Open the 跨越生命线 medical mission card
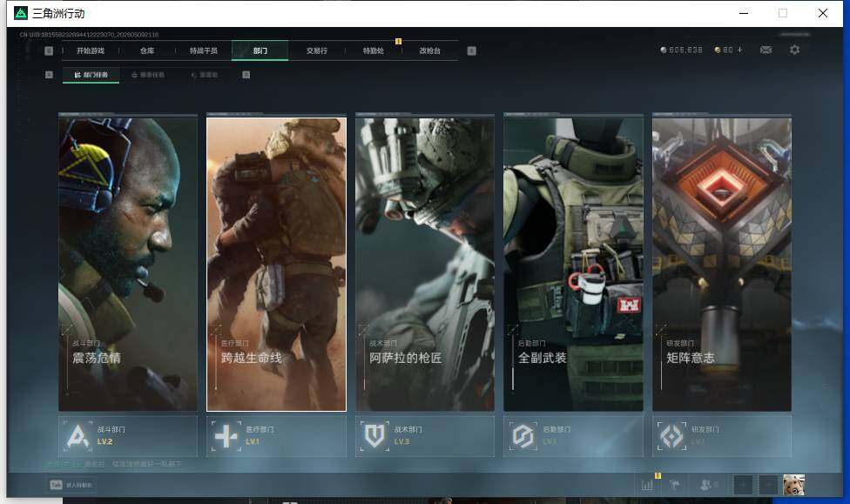 (x=276, y=265)
